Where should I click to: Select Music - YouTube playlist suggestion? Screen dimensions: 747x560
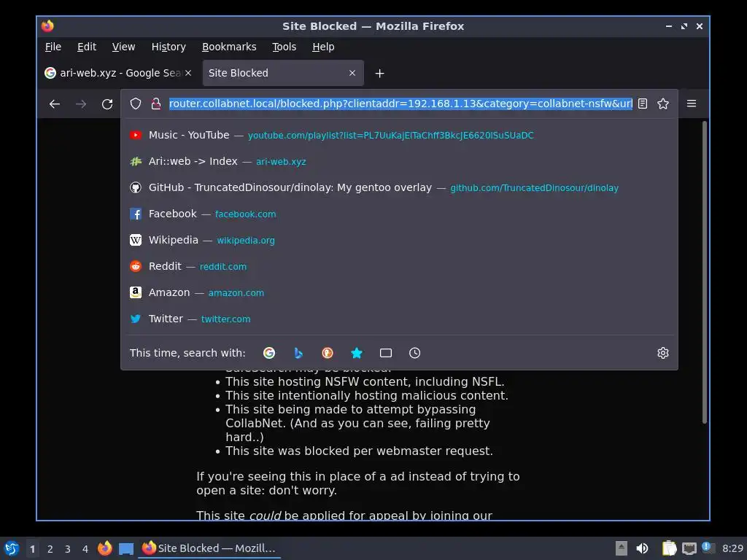(399, 135)
